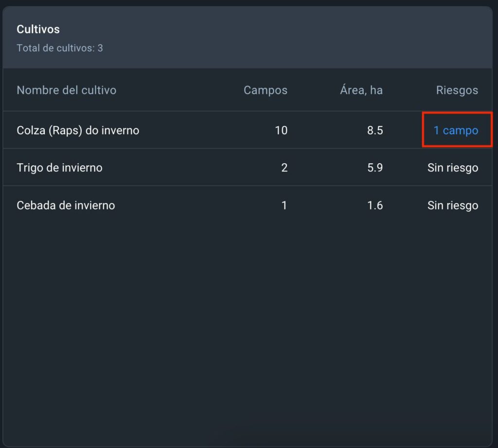Select the Colza (Raps) do inverno crop name
This screenshot has width=498, height=448.
pyautogui.click(x=78, y=130)
